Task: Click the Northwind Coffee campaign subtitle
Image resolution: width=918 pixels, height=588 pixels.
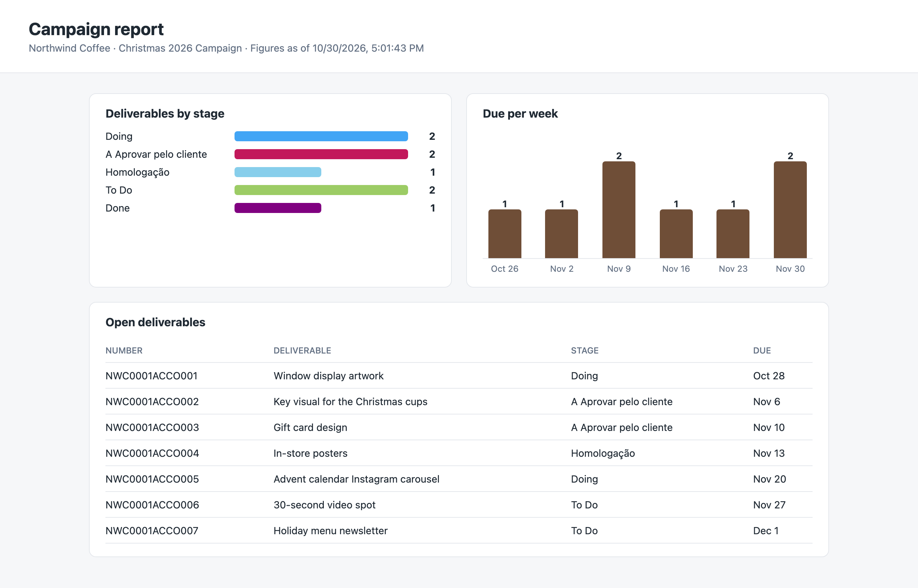Action: click(226, 48)
